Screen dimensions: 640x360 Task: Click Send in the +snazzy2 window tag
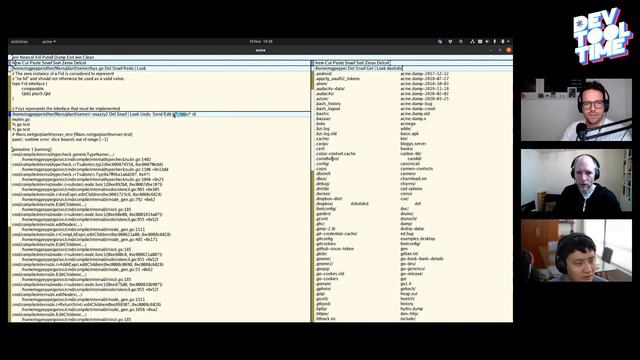(x=158, y=114)
